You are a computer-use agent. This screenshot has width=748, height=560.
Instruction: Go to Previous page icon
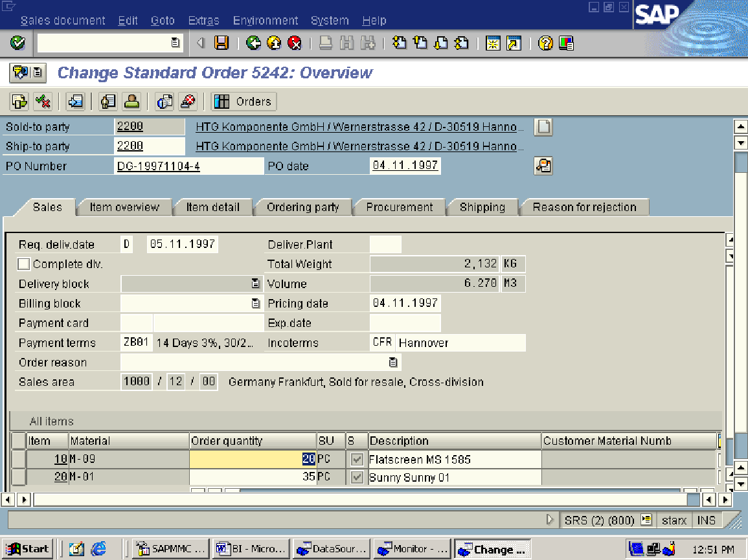click(420, 43)
